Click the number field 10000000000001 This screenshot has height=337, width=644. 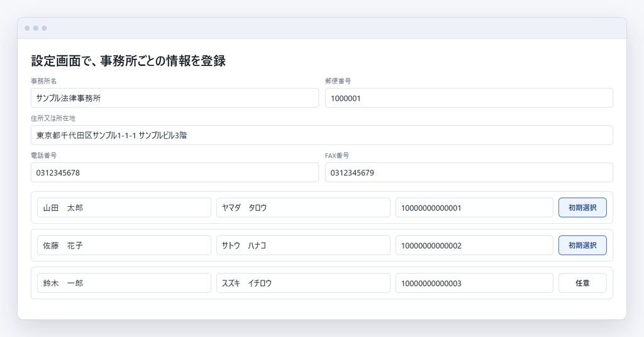[x=474, y=207]
